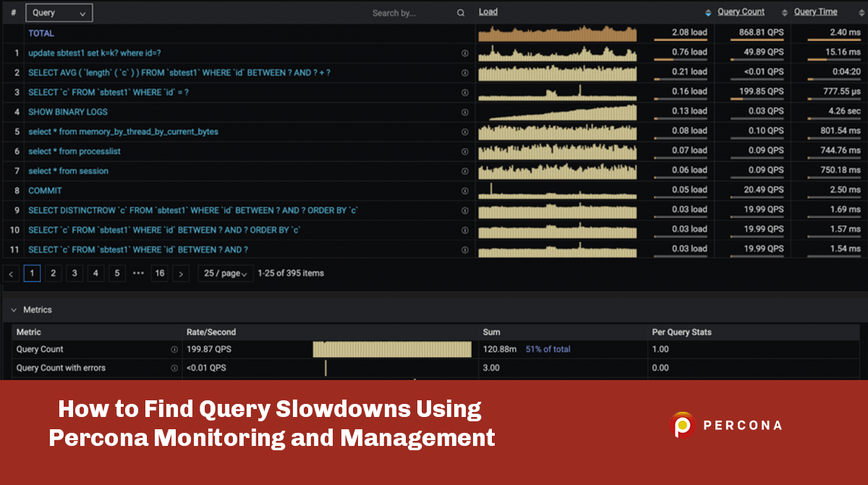Image resolution: width=868 pixels, height=485 pixels.
Task: Open the SHOW BINARY LOGS query
Action: pyautogui.click(x=68, y=111)
